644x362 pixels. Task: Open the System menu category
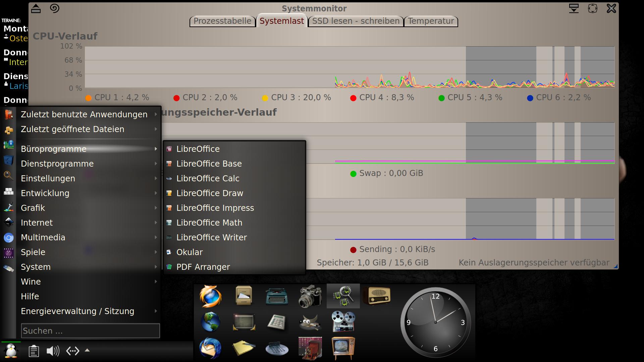[89, 267]
